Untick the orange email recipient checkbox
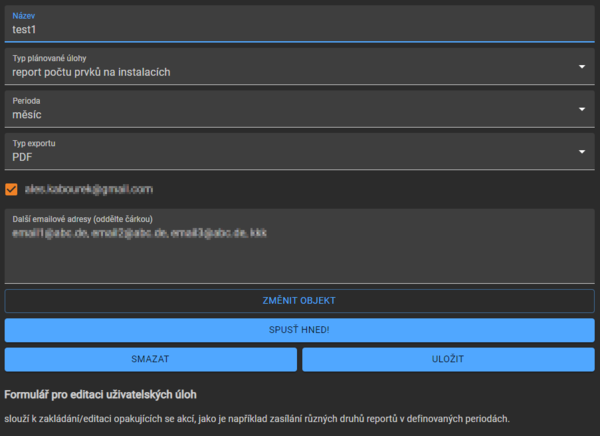The height and width of the screenshot is (436, 600). pos(11,189)
